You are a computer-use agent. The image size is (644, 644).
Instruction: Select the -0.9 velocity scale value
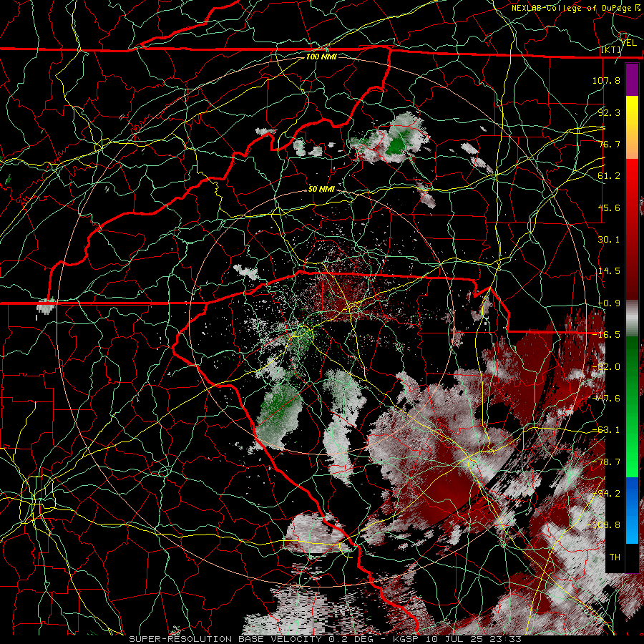click(609, 303)
